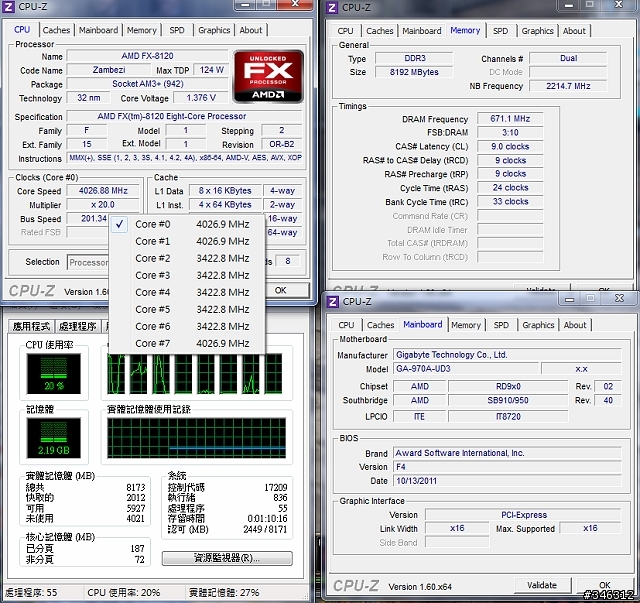Click the CPU-Z app icon in the top-left window
640x603 pixels.
coord(9,7)
